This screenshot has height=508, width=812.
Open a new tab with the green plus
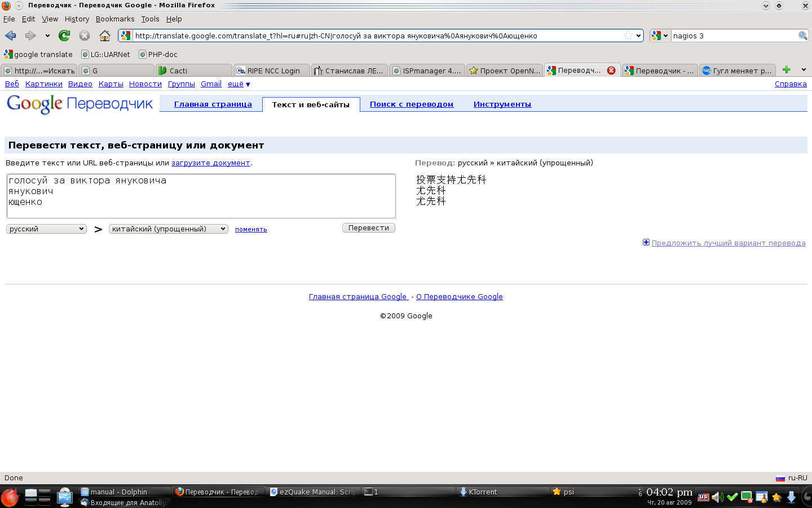coord(787,70)
